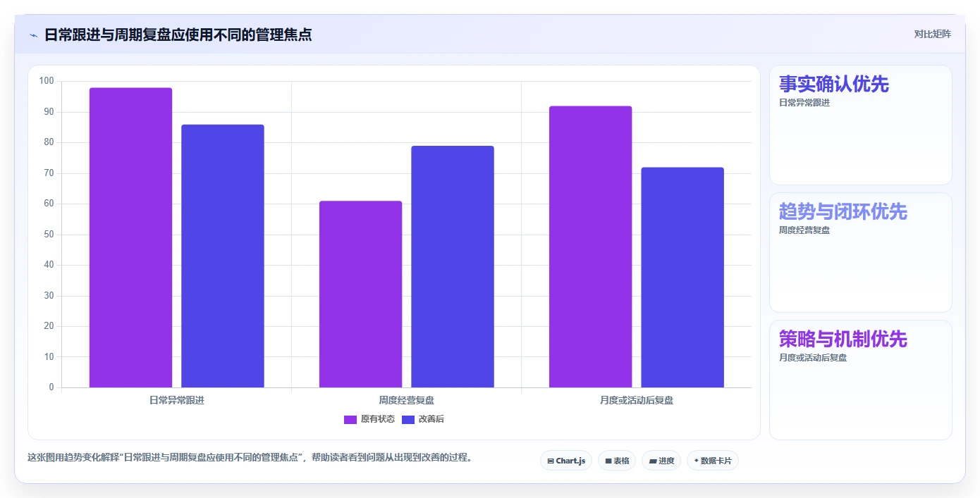Open the 趋势与闭环优先 card

pyautogui.click(x=860, y=253)
